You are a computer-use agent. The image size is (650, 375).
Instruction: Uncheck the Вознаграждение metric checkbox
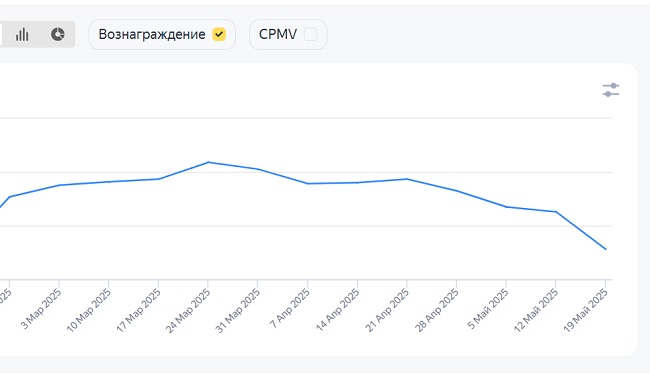pos(219,34)
